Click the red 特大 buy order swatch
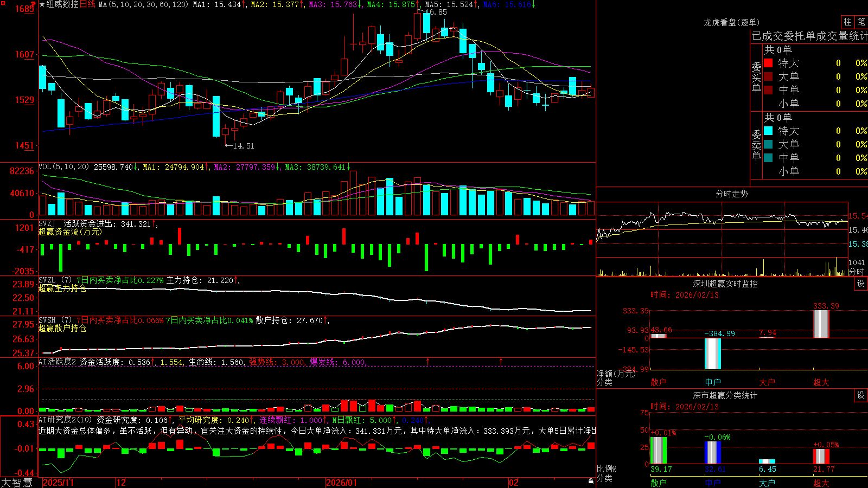Viewport: 868px width, 488px height. pyautogui.click(x=768, y=63)
